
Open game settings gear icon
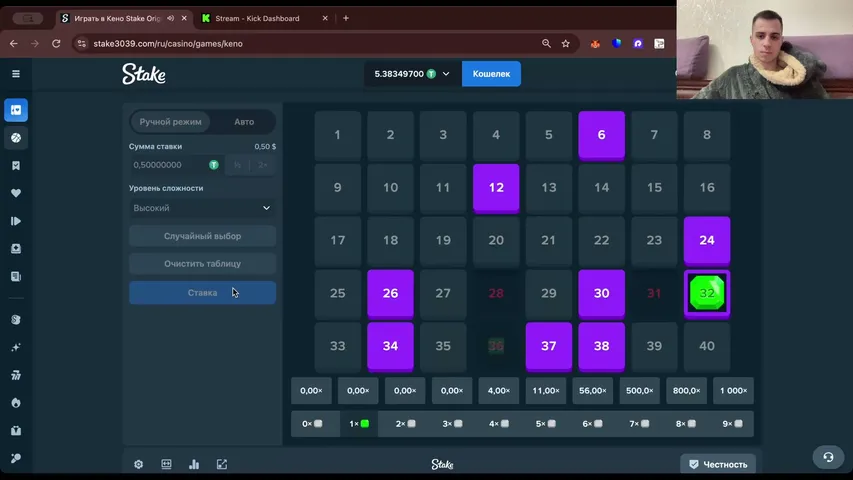(x=139, y=464)
